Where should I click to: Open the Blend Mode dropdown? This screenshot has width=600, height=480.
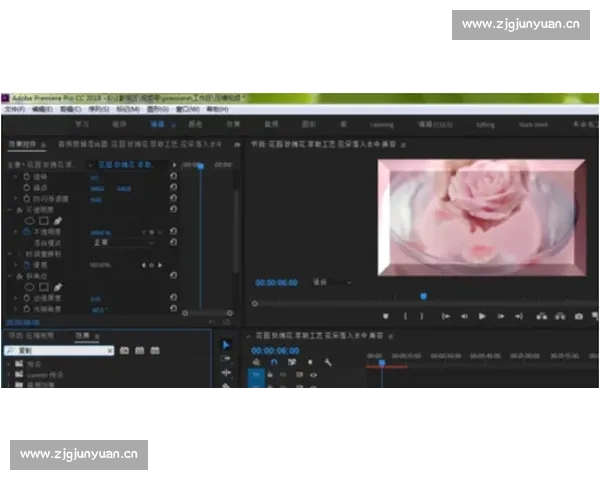(x=123, y=243)
